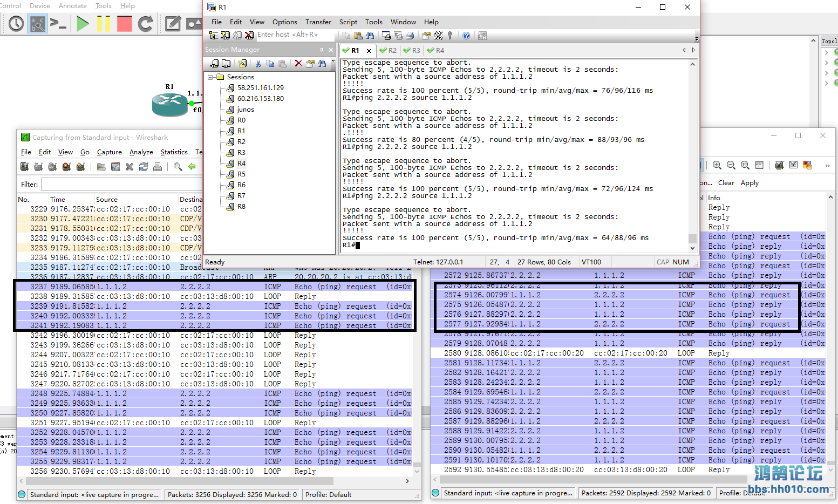Reload all devices with the circular arrow icon

pos(145,24)
